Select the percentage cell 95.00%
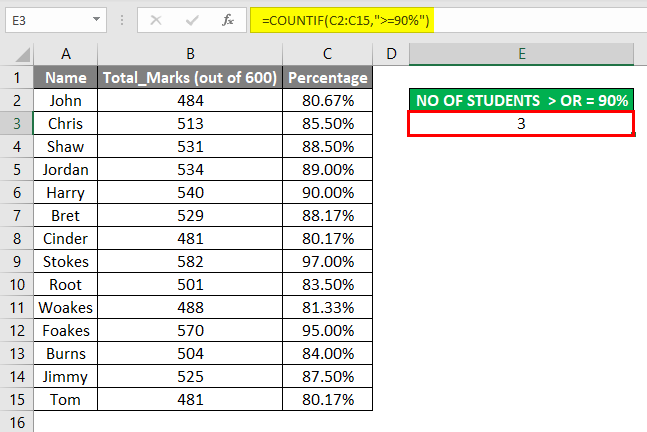This screenshot has height=432, width=647. (x=328, y=330)
